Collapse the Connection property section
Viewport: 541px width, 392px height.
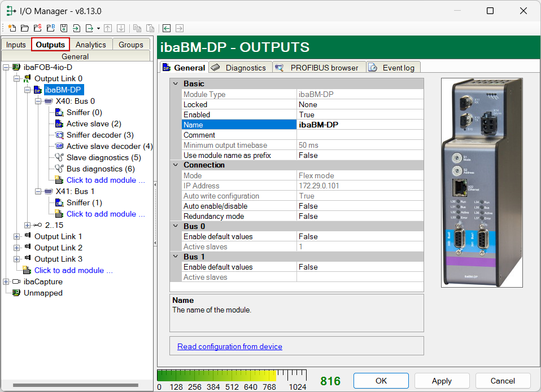[x=176, y=165]
